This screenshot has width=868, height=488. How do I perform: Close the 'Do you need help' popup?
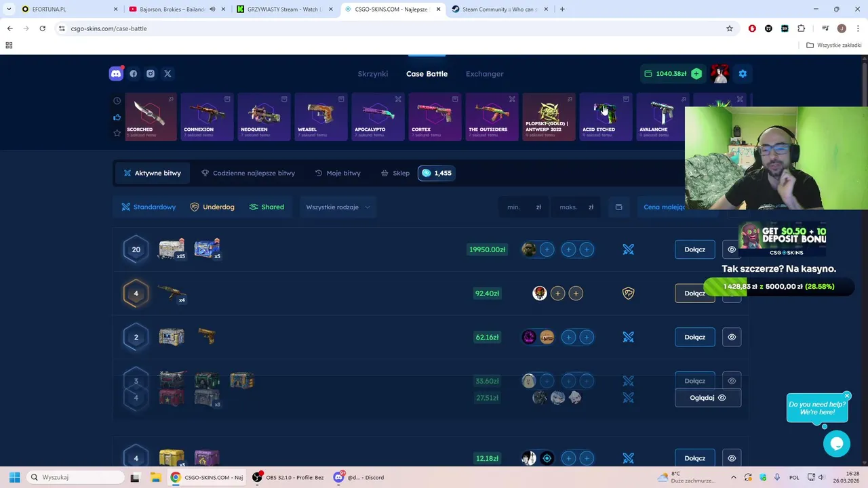tap(847, 396)
